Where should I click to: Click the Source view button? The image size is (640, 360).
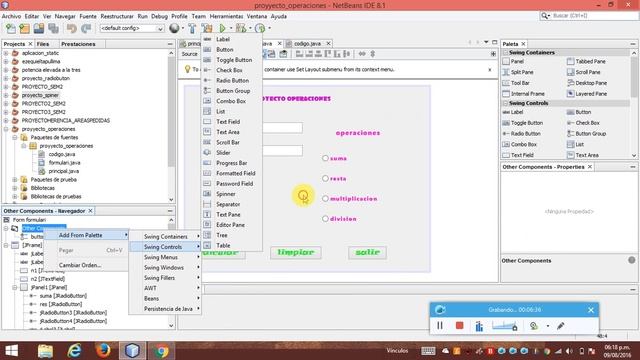point(189,54)
